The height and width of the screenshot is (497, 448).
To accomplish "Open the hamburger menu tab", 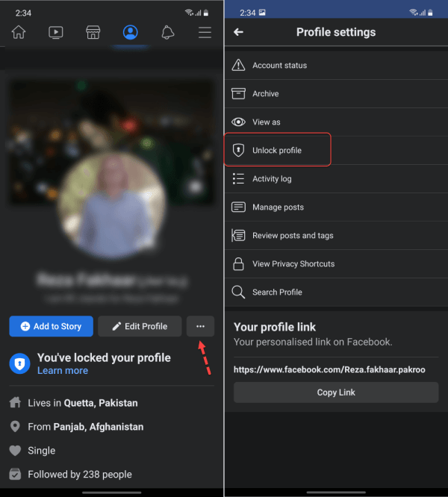I will point(205,32).
